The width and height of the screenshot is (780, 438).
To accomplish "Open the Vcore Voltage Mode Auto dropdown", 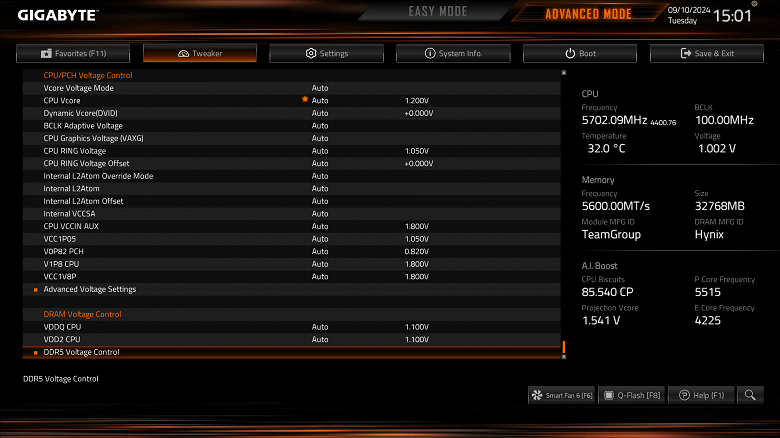I will click(320, 88).
